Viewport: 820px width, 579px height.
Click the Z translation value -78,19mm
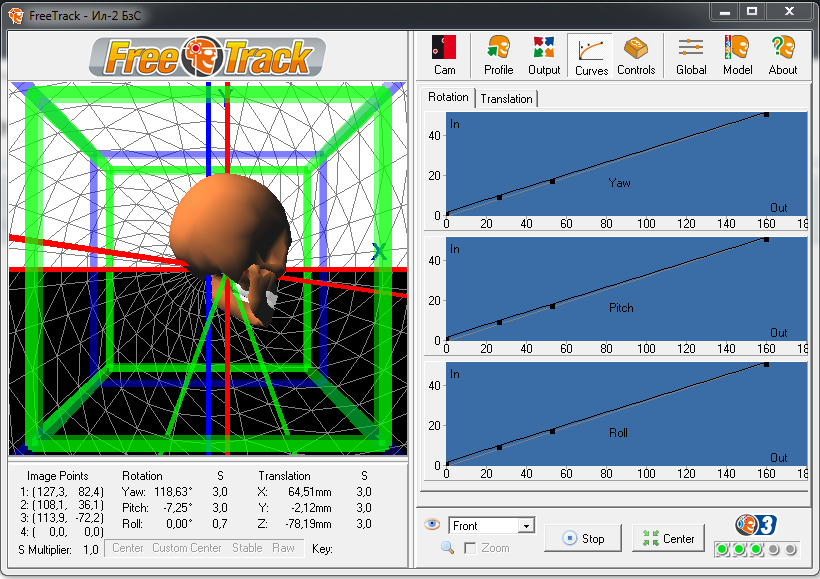point(308,524)
